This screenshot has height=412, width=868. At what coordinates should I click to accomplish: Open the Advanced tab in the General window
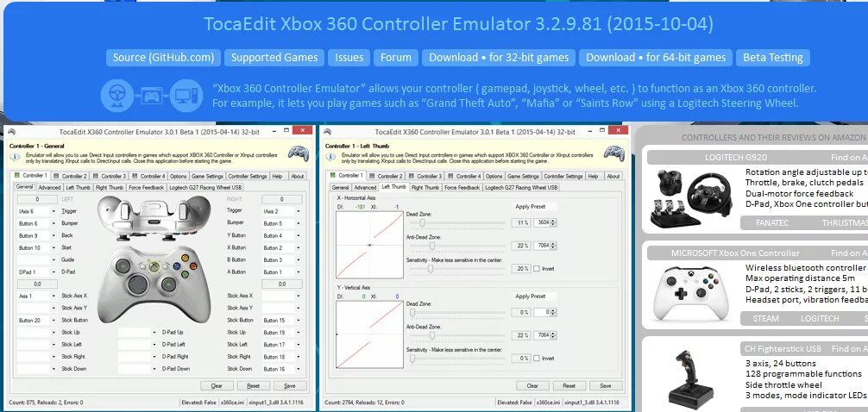[49, 188]
